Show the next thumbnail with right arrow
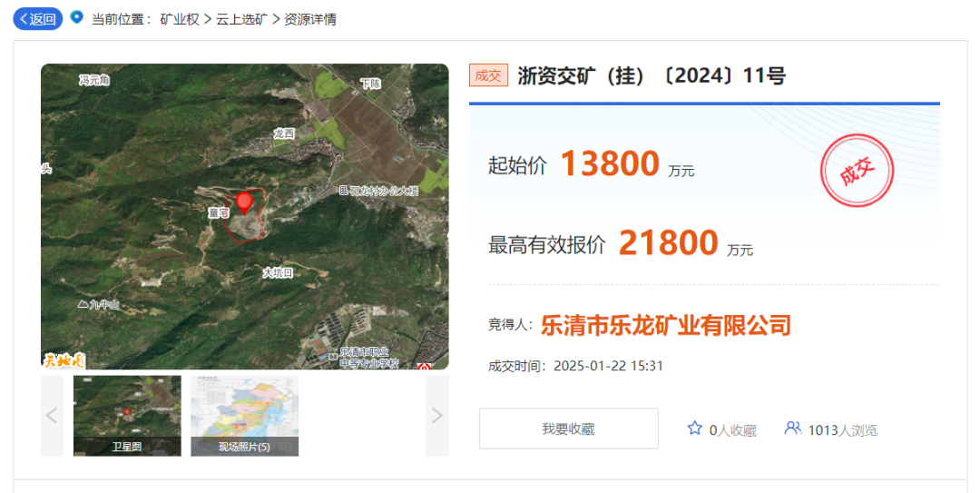This screenshot has width=980, height=493. [437, 416]
